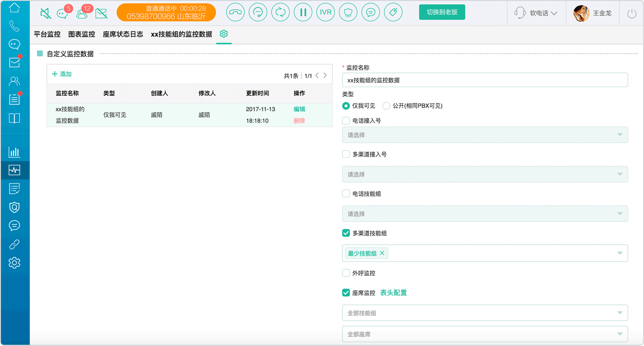Open the checklist form sidebar icon
The image size is (644, 346).
click(x=15, y=189)
